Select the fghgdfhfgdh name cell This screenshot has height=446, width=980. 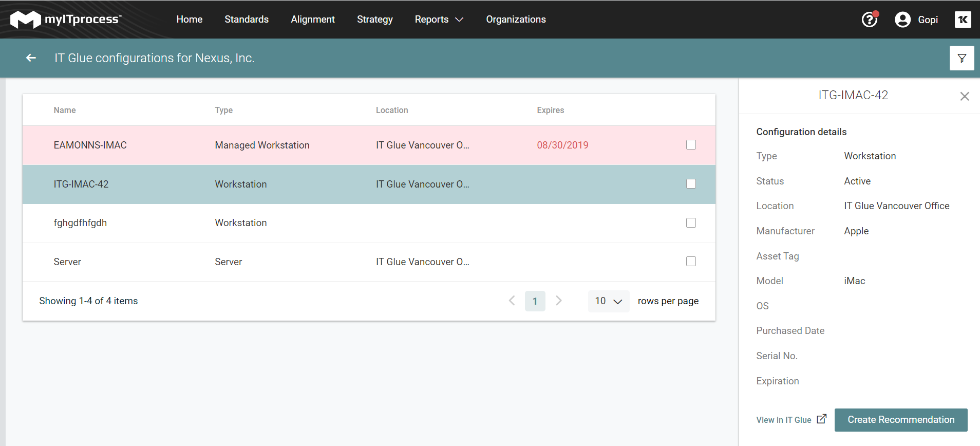(x=80, y=222)
